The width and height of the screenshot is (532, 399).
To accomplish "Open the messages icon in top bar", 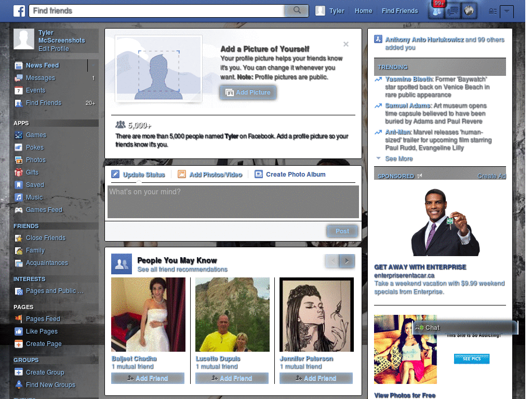I will tap(453, 11).
